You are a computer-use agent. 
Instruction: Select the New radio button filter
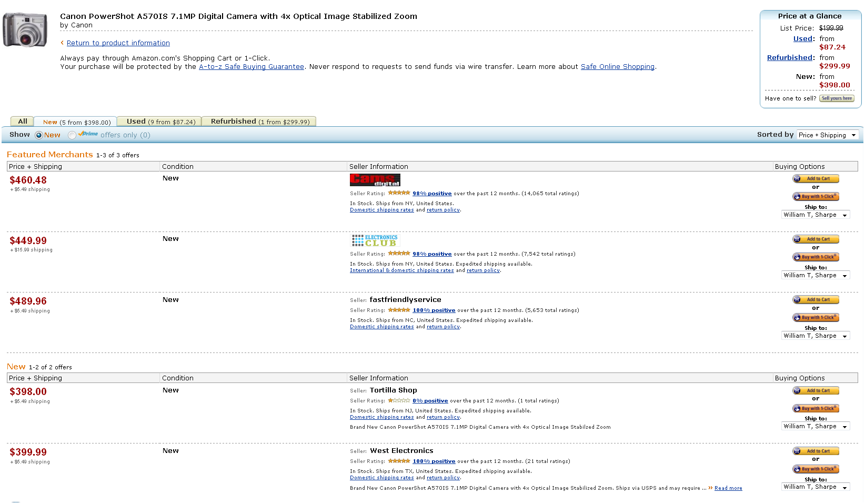39,135
